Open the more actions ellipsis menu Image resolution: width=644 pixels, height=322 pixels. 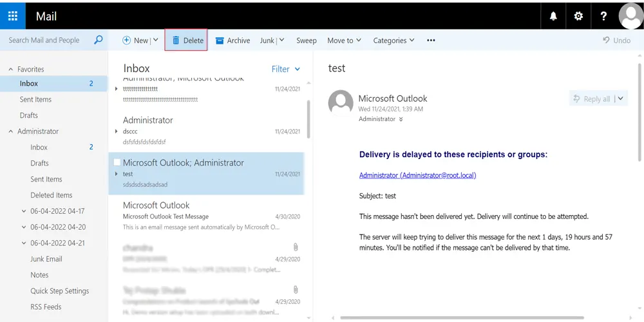point(431,41)
